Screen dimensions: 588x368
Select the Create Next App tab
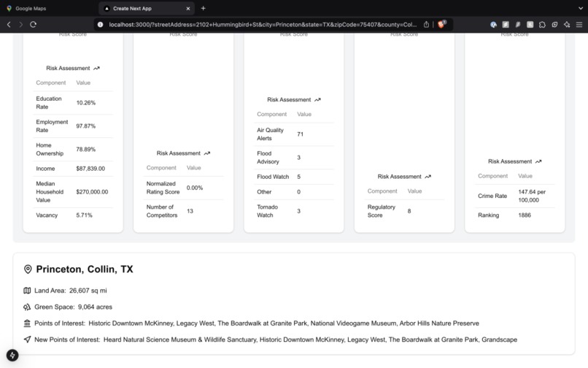point(147,8)
